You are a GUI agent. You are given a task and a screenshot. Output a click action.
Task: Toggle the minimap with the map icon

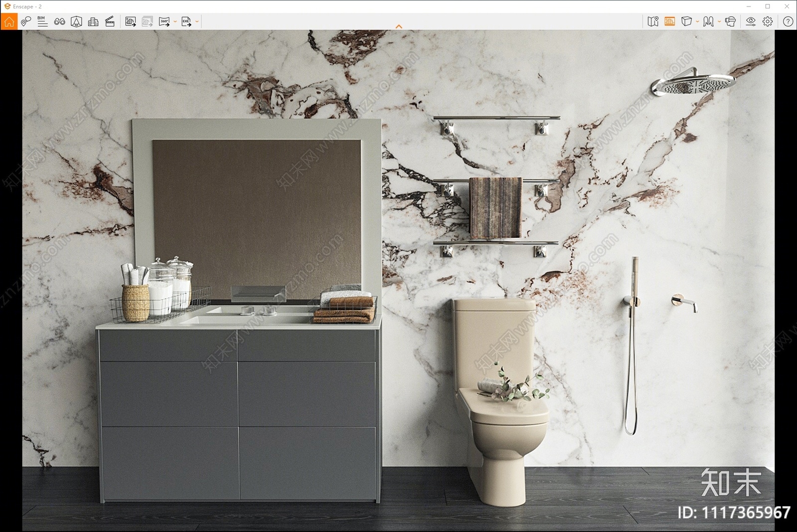click(653, 21)
